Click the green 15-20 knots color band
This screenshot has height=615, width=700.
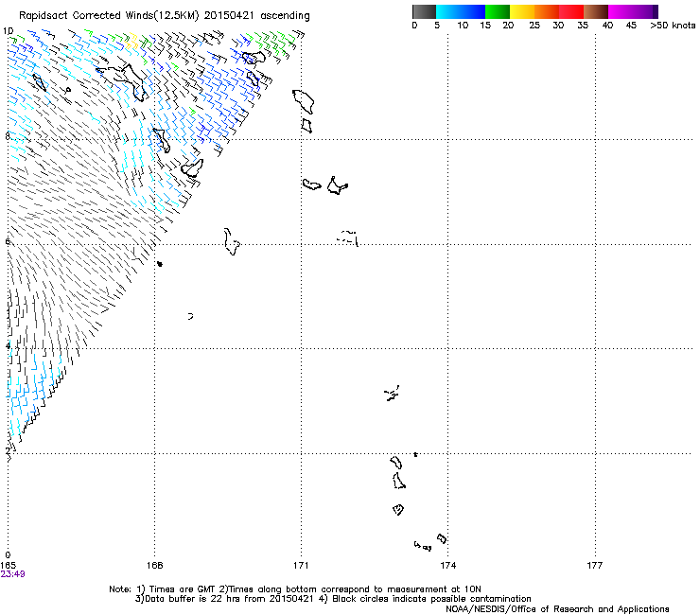point(498,11)
